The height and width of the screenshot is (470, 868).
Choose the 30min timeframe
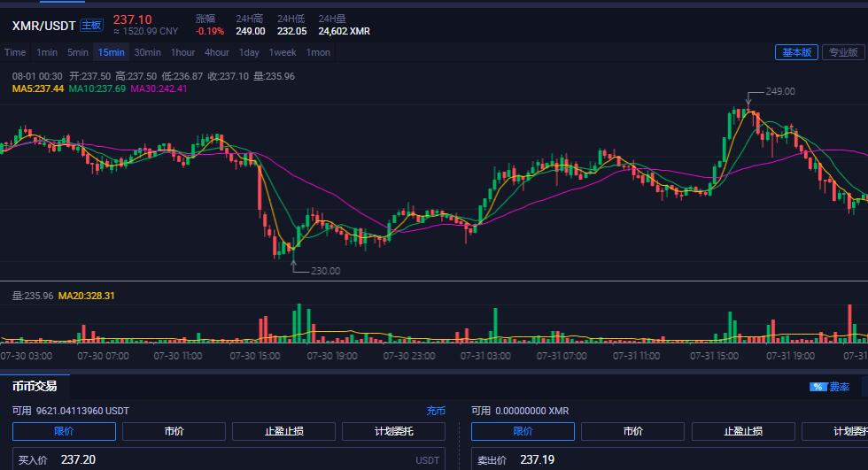pyautogui.click(x=147, y=52)
